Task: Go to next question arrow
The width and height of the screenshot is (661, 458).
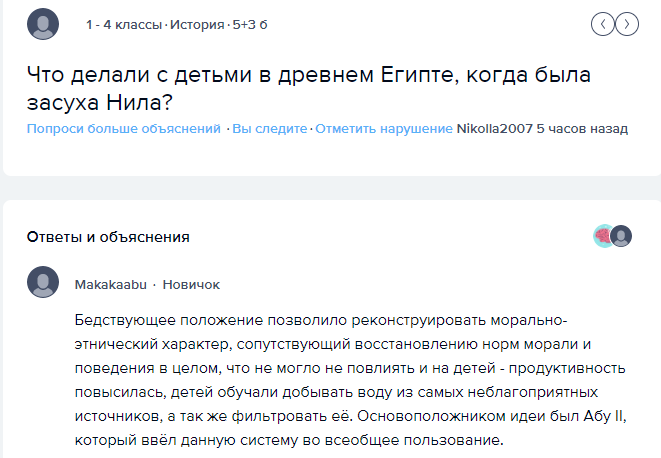Action: (627, 24)
